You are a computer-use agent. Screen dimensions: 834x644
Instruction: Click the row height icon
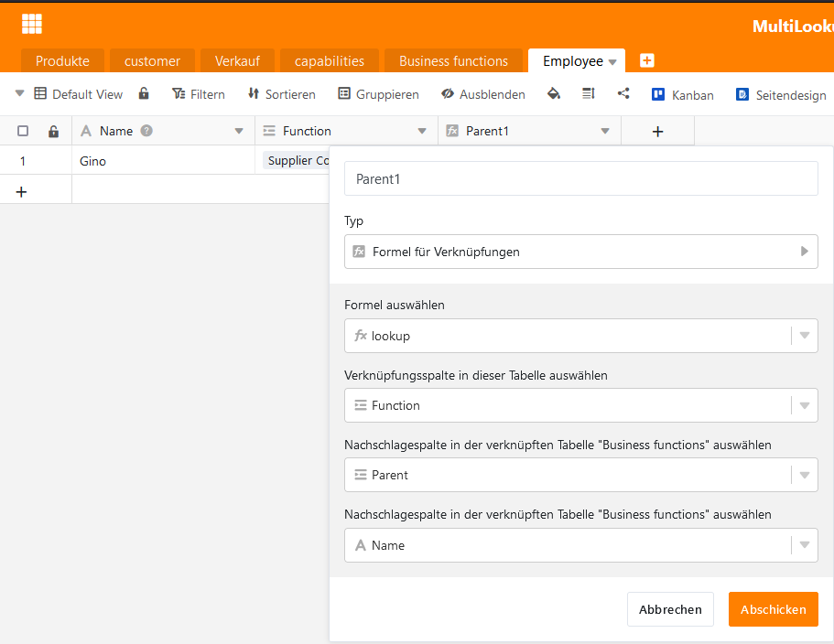point(588,93)
